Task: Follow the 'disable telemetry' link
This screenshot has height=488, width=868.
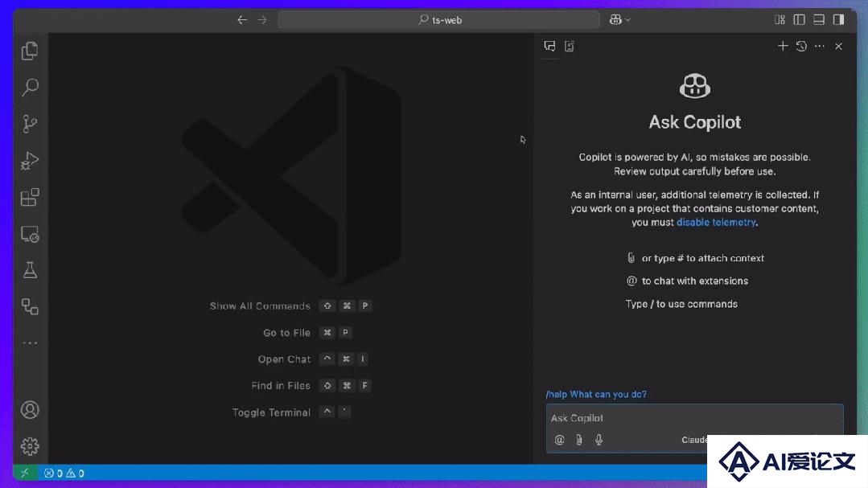Action: [716, 223]
